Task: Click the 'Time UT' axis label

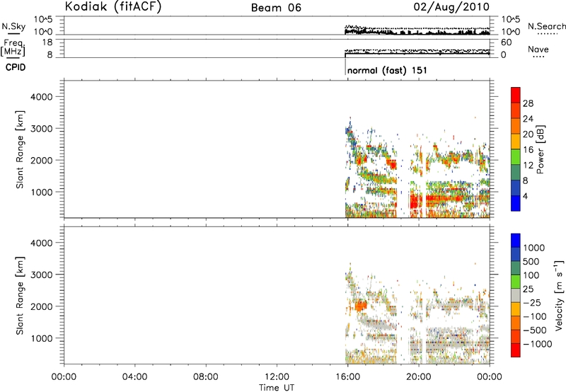Action: (277, 388)
